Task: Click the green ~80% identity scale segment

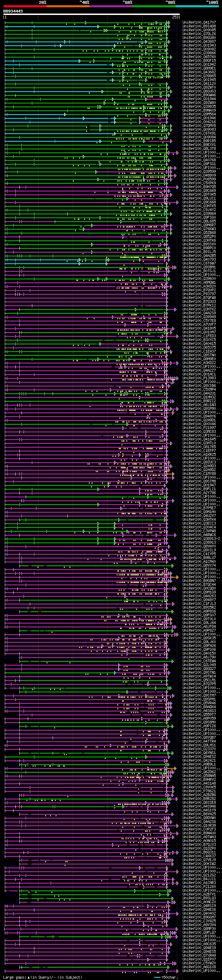Action: 154,7
